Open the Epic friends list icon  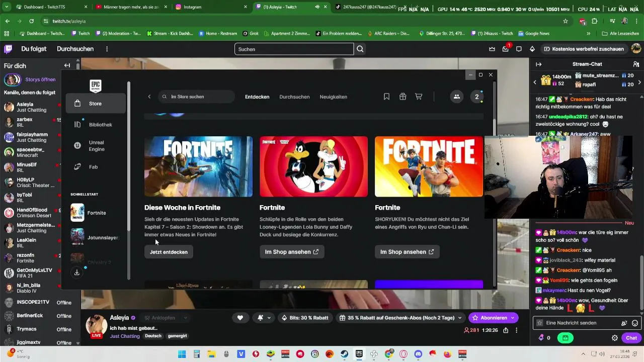456,97
